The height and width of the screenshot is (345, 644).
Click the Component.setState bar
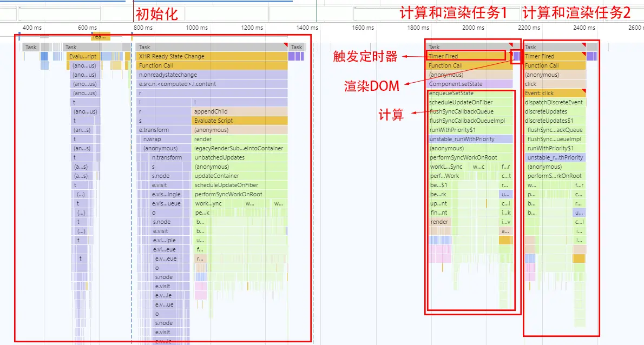(470, 84)
